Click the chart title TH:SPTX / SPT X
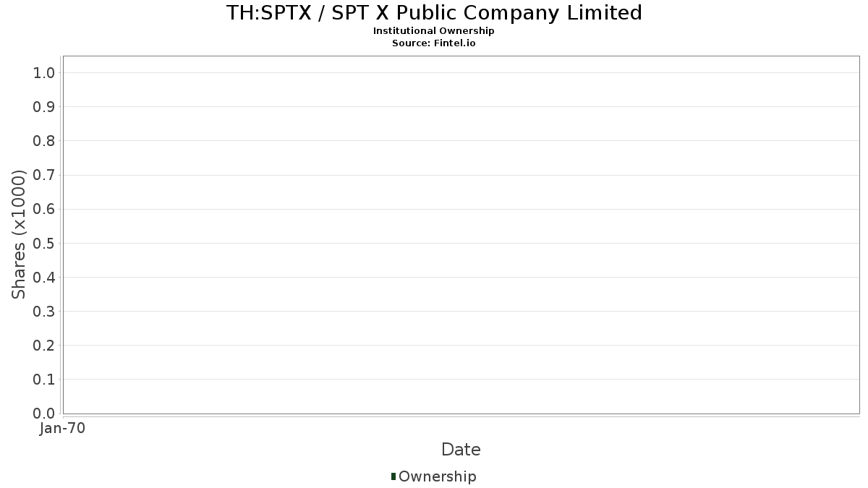 pos(433,13)
